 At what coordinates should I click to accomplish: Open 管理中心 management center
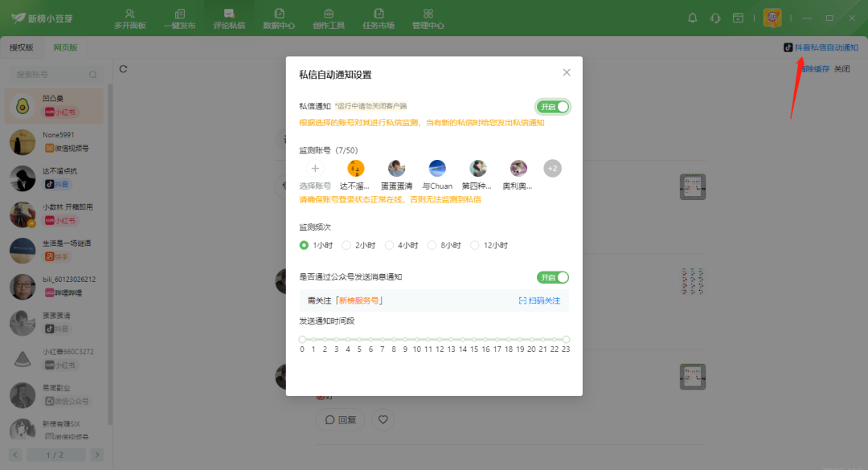tap(428, 18)
